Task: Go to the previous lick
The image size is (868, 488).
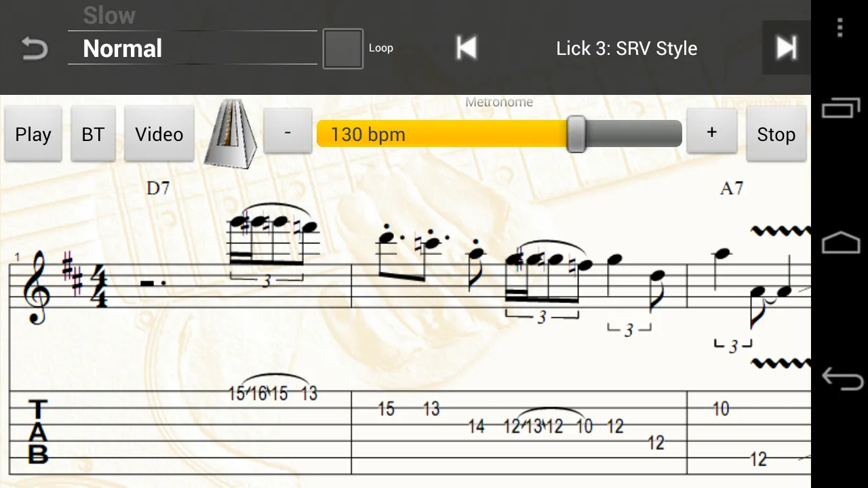Action: click(x=466, y=48)
